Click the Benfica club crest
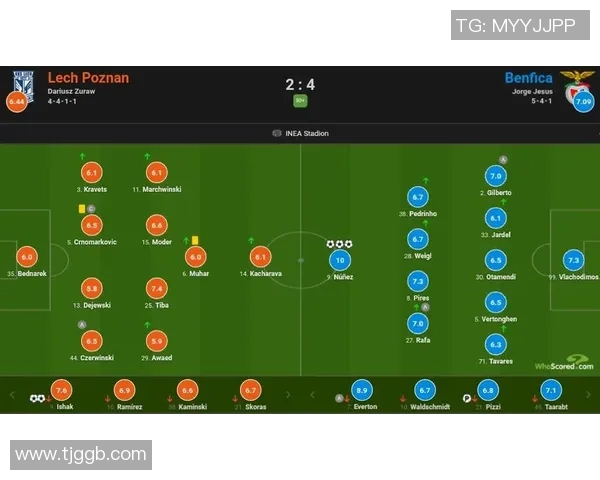The image size is (600, 480). click(577, 79)
